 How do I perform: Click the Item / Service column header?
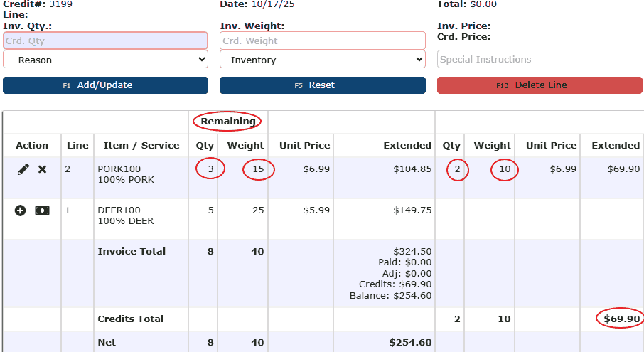click(x=141, y=146)
